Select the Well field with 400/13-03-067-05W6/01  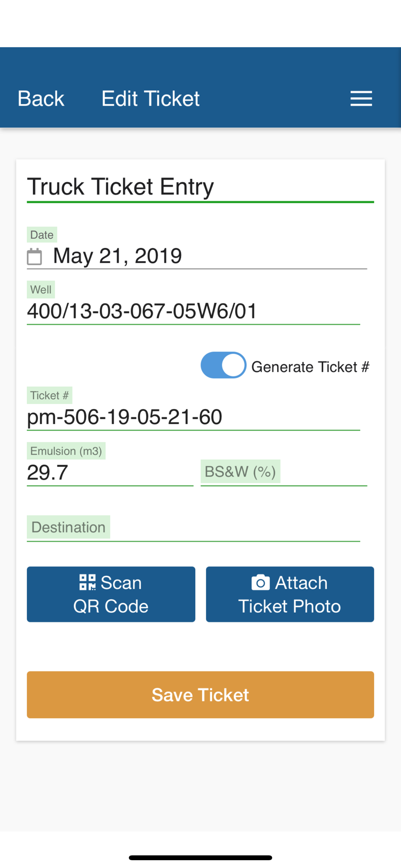[194, 311]
